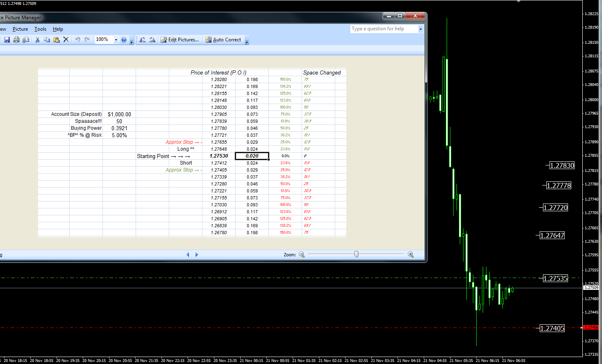Open the Tools menu
The width and height of the screenshot is (602, 364).
[x=40, y=29]
